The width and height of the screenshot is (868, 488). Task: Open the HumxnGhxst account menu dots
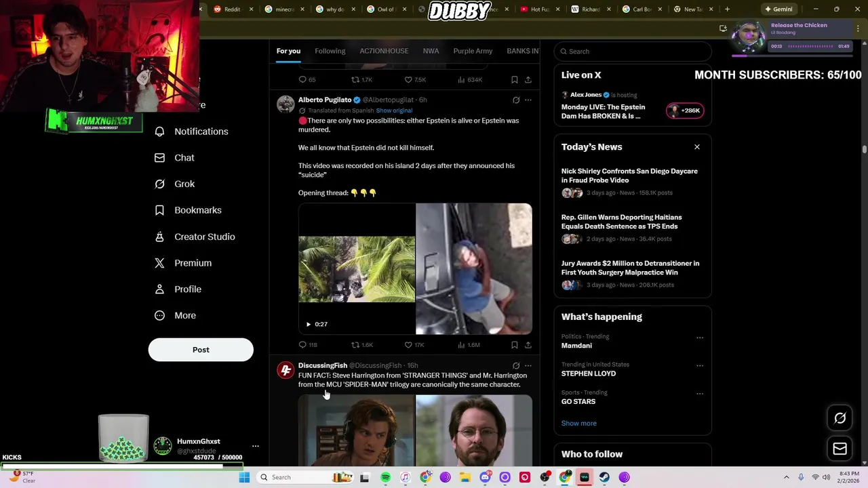[256, 446]
